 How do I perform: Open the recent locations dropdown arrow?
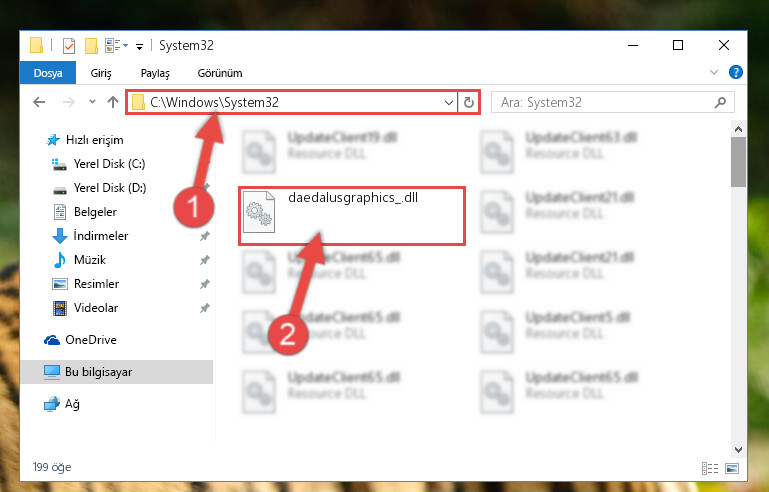(x=92, y=102)
